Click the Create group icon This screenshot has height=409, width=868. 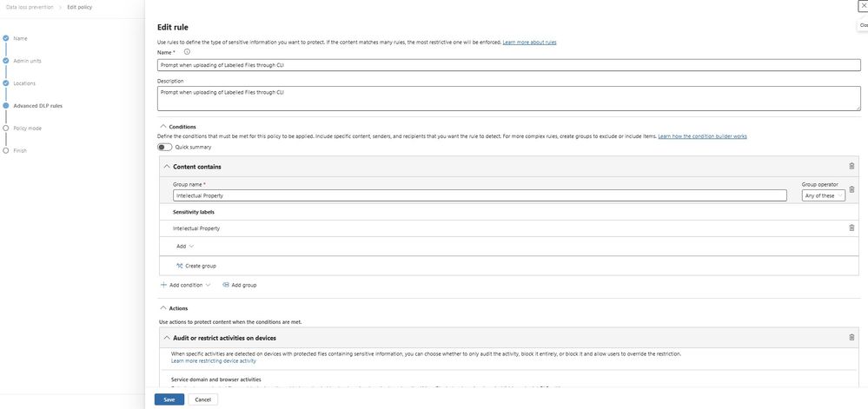[x=180, y=266]
